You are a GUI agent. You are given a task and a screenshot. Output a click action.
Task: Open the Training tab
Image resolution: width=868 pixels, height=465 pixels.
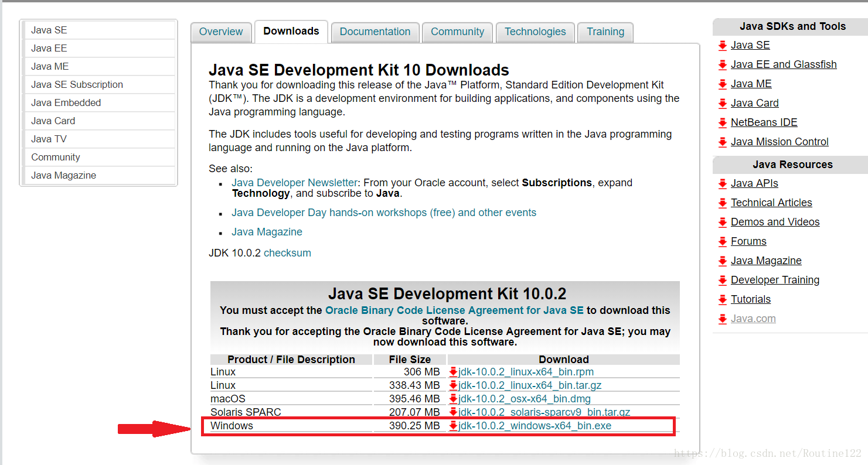tap(605, 32)
